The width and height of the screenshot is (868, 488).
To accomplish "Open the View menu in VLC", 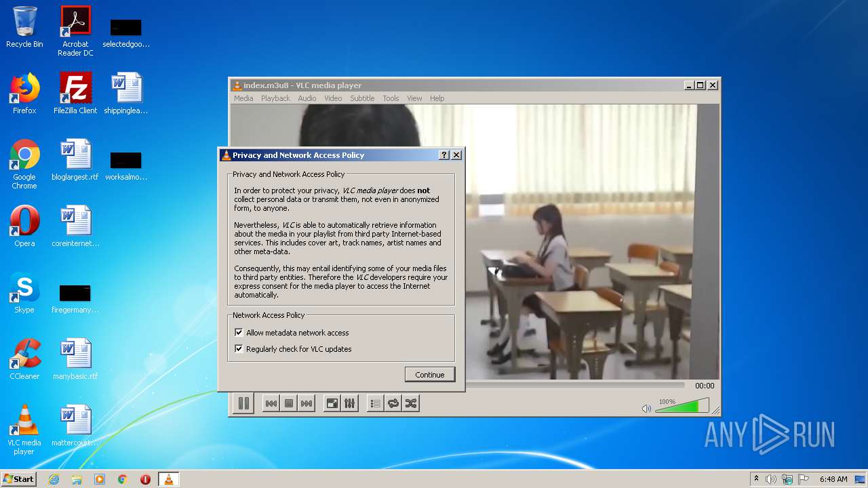I will pyautogui.click(x=414, y=98).
